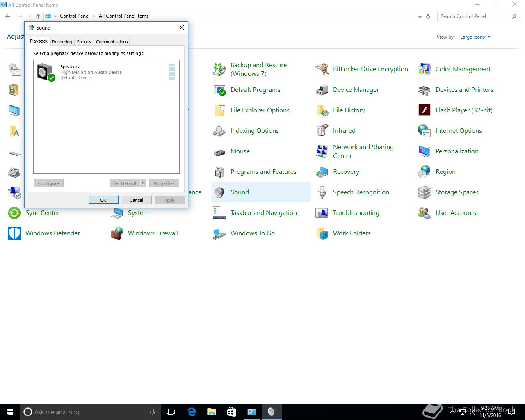Open the Windows Defender shield icon
525x420 pixels.
click(x=14, y=233)
